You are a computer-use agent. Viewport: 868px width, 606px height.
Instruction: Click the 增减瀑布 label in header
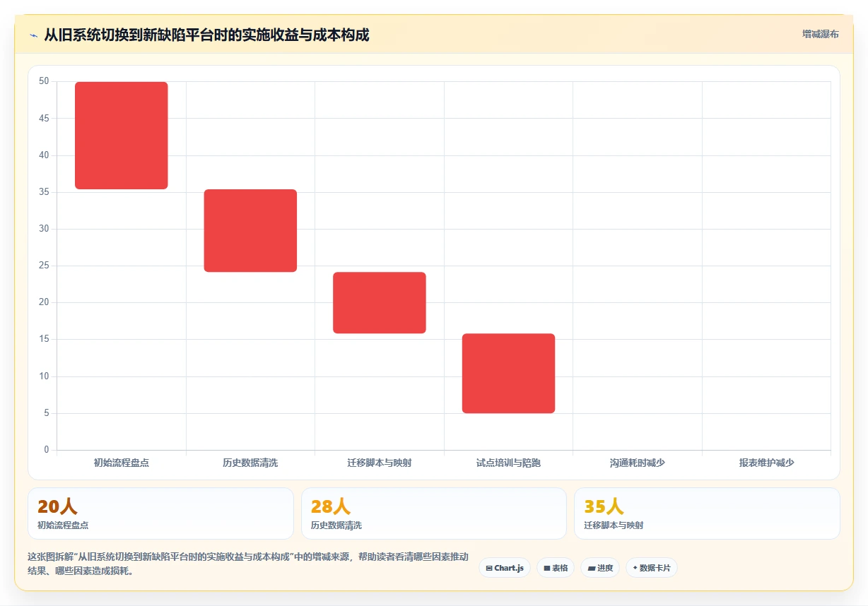coord(820,34)
